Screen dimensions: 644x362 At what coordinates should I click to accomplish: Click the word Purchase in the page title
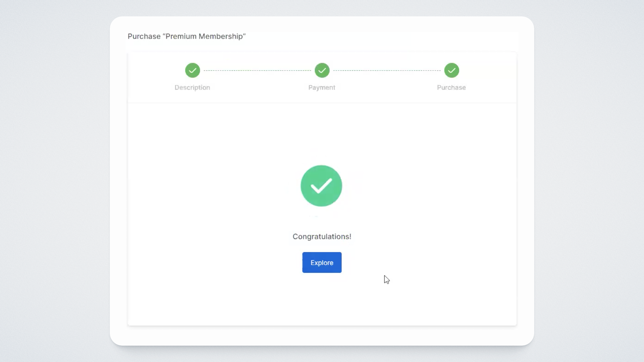(144, 36)
